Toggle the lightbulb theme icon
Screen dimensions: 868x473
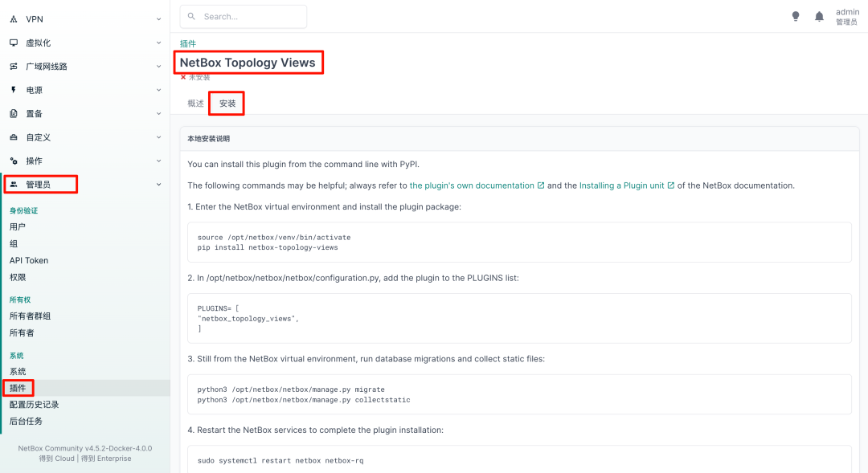(796, 17)
